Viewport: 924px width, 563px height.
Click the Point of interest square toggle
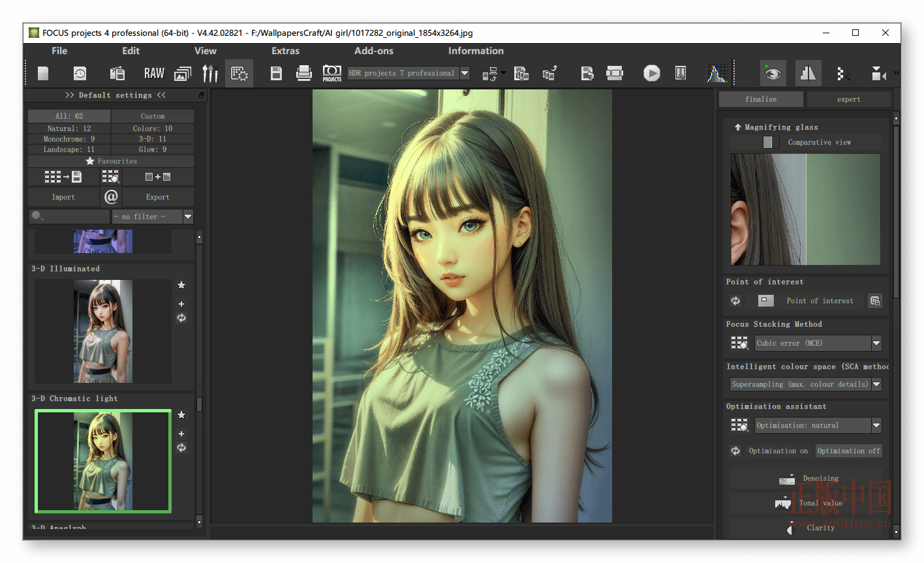[x=765, y=301]
